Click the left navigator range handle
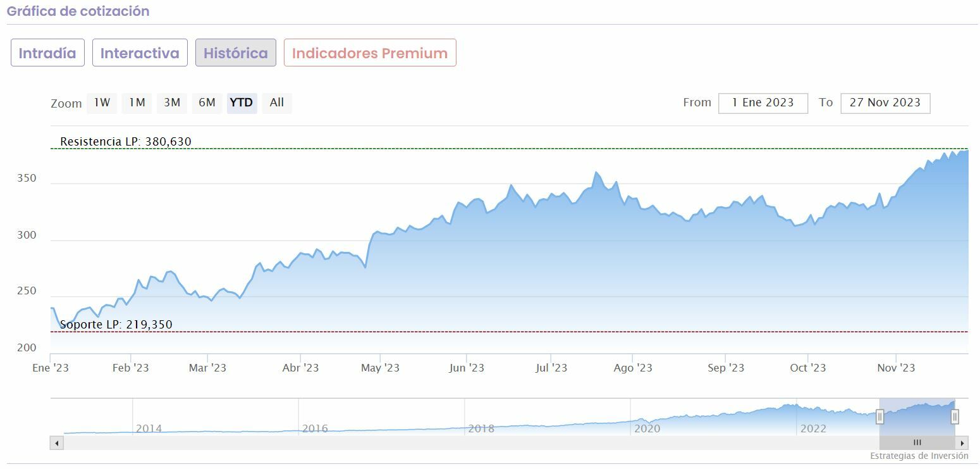The image size is (980, 469). [x=879, y=416]
